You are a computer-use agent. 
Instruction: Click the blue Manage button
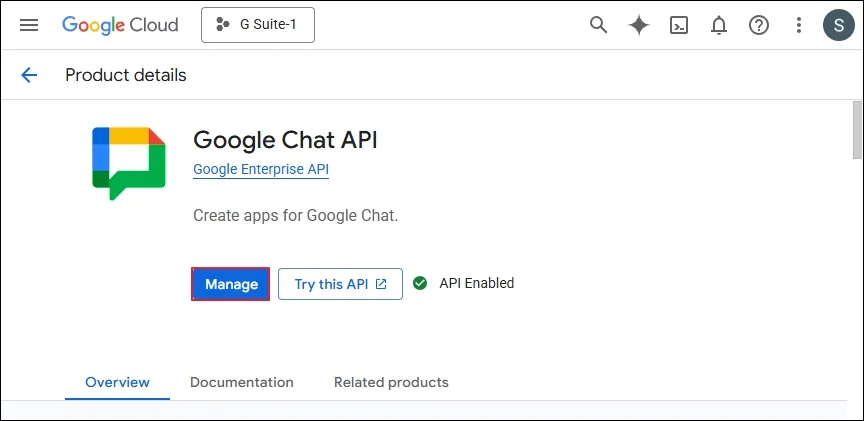(x=231, y=284)
